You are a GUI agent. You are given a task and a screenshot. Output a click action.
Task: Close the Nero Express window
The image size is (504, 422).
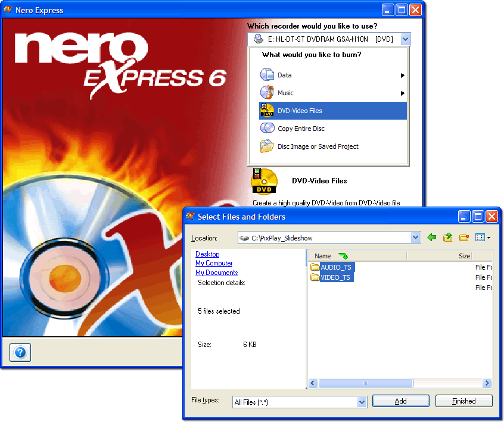pyautogui.click(x=416, y=10)
